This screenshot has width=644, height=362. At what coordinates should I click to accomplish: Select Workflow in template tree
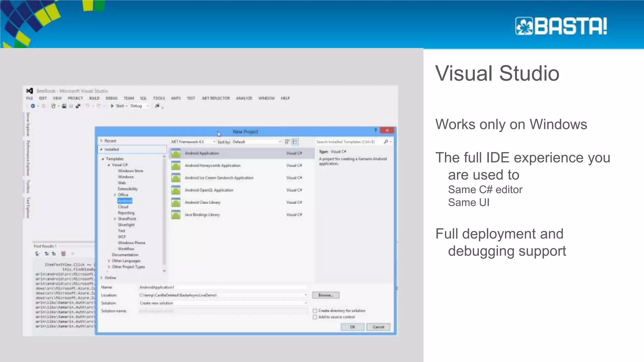tap(126, 249)
